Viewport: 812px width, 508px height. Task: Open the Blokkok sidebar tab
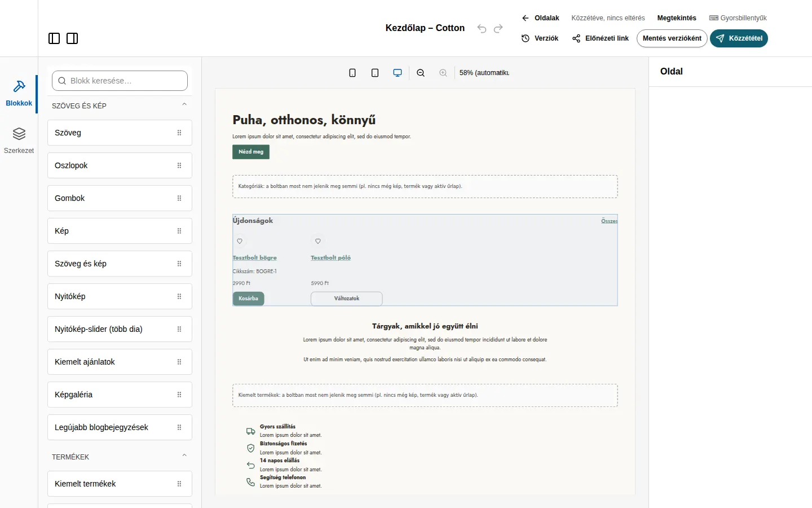tap(19, 94)
